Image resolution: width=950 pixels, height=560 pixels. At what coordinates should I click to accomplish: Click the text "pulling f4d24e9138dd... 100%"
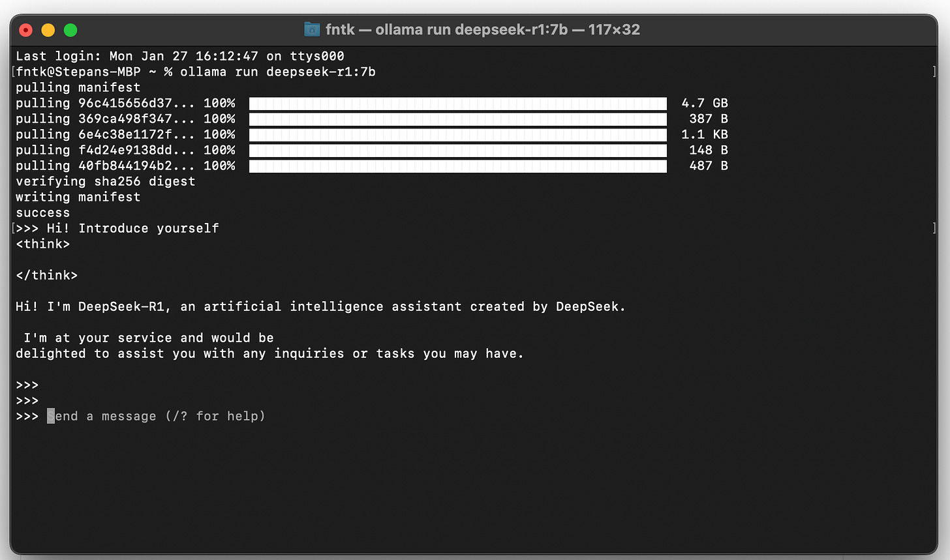pyautogui.click(x=125, y=150)
